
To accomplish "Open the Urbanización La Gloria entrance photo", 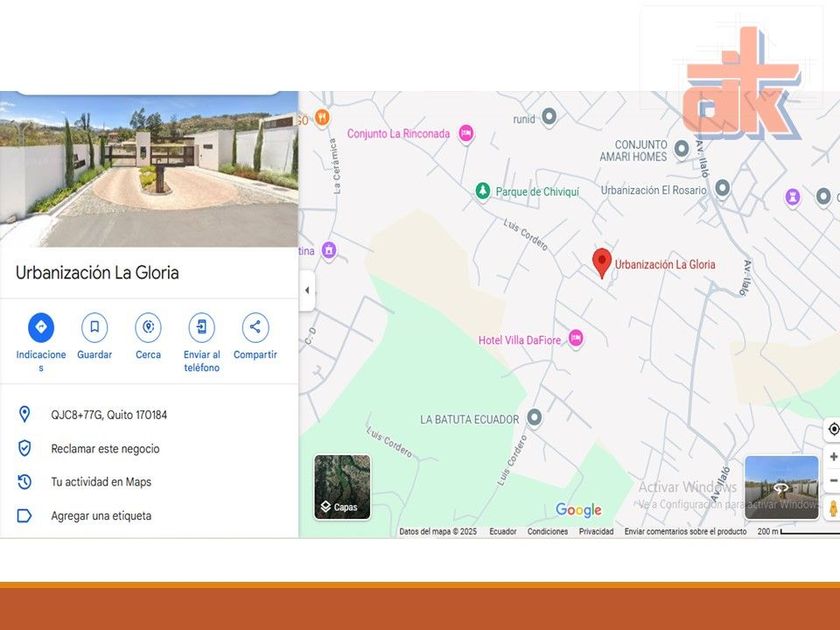I will (149, 169).
